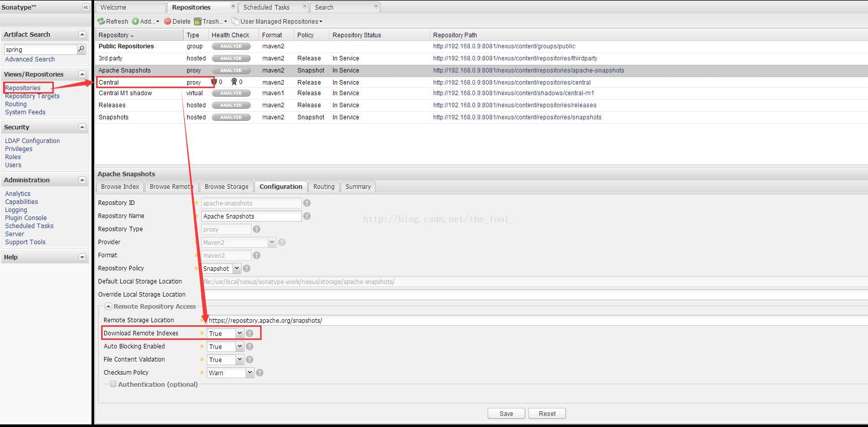Select the Central repository row
The image size is (868, 427).
click(x=482, y=82)
